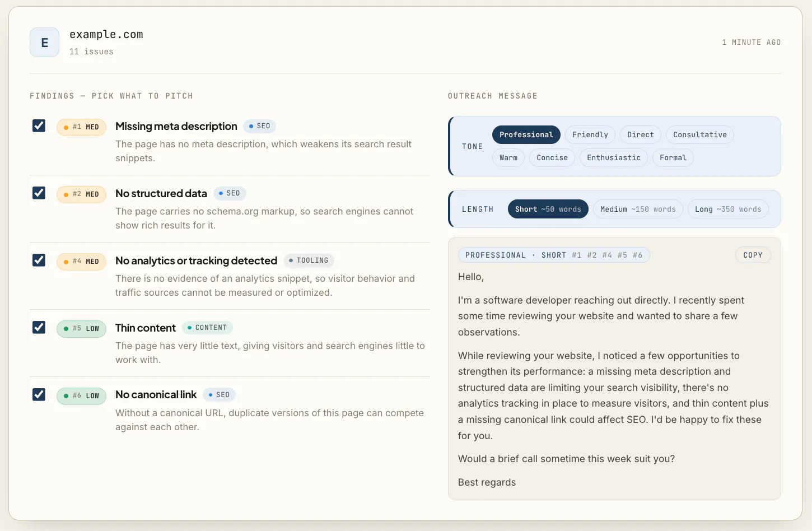Click the CONTENT category tag
The width and height of the screenshot is (812, 531).
tap(207, 328)
